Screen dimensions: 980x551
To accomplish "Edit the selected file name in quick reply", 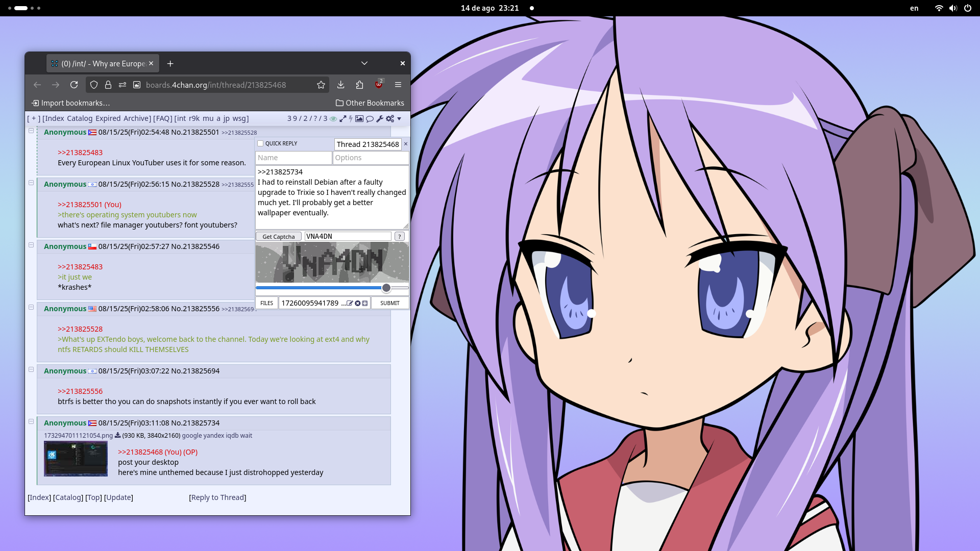I will tap(350, 303).
